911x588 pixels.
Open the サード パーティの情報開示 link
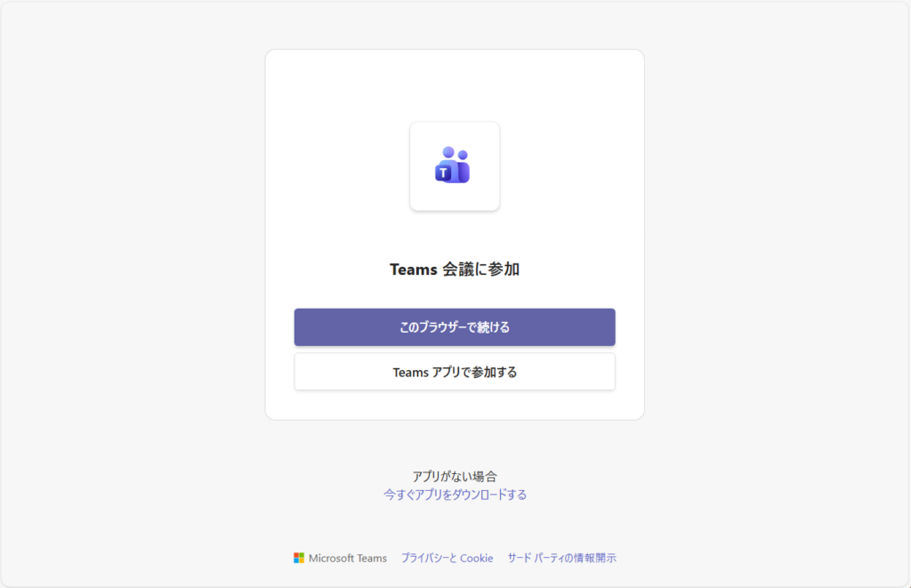tap(561, 558)
